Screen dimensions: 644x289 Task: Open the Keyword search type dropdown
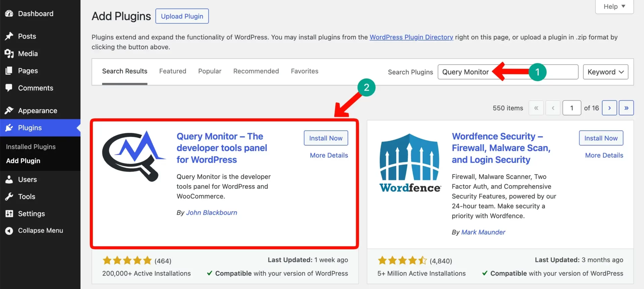[605, 72]
